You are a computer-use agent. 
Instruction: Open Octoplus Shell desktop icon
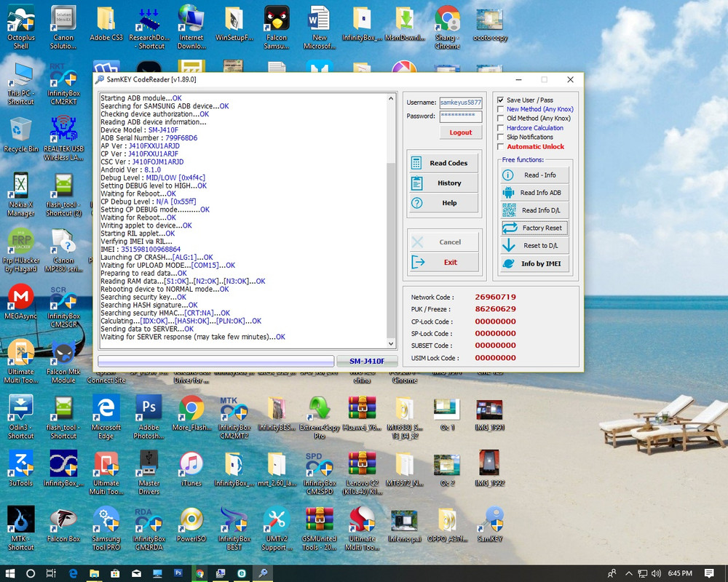[x=21, y=27]
